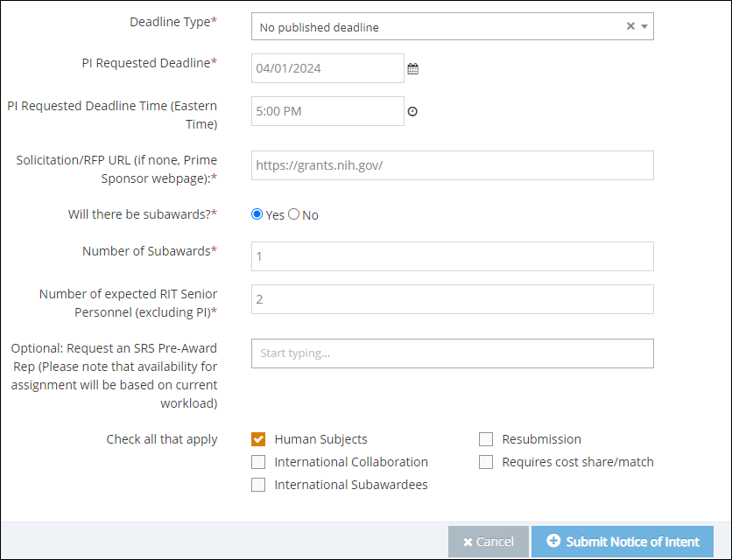
Task: Click the Solicitation/RFP URL field
Action: 452,165
